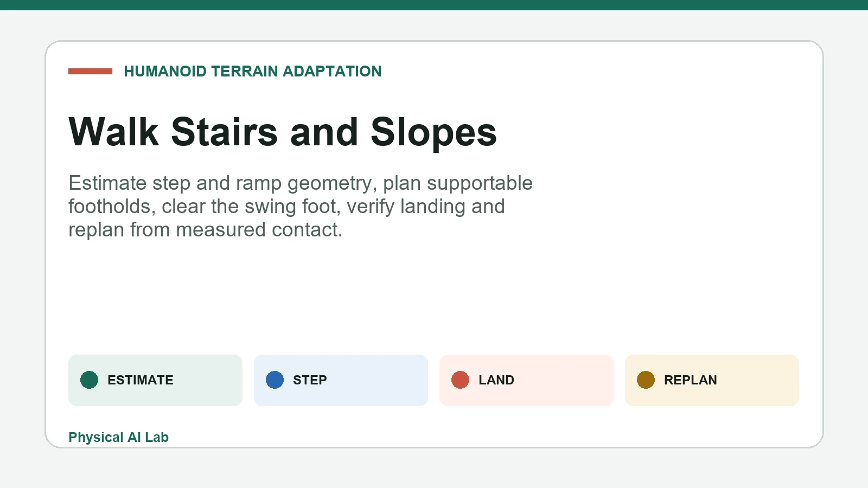The height and width of the screenshot is (488, 868).
Task: Click the red dot in the LAND chip
Action: 461,380
